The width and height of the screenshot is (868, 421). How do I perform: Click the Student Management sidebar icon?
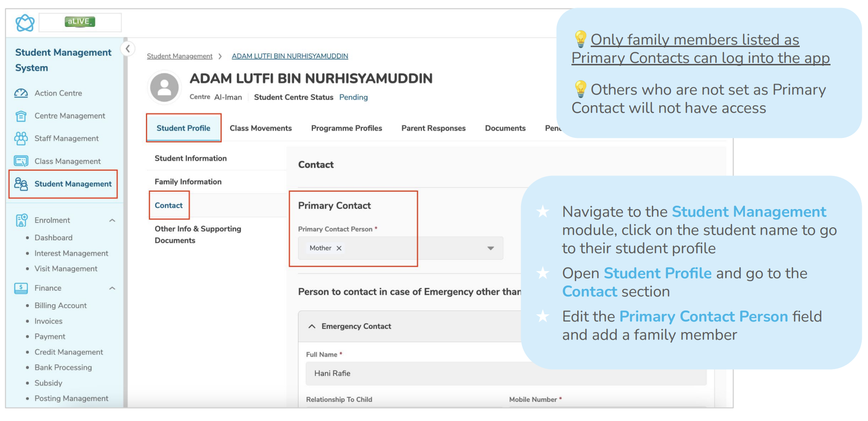pyautogui.click(x=21, y=184)
